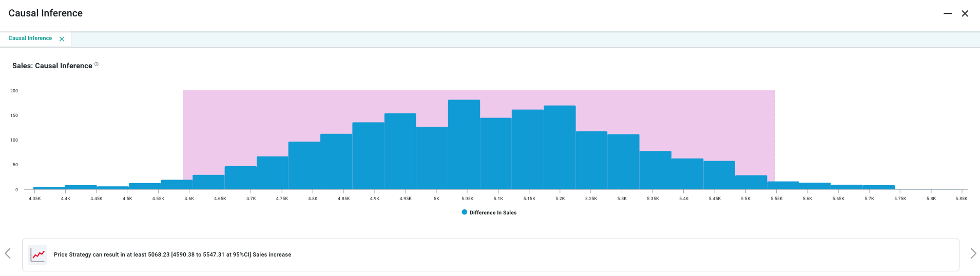
Task: Click the Causal Inference window header title
Action: tap(46, 13)
